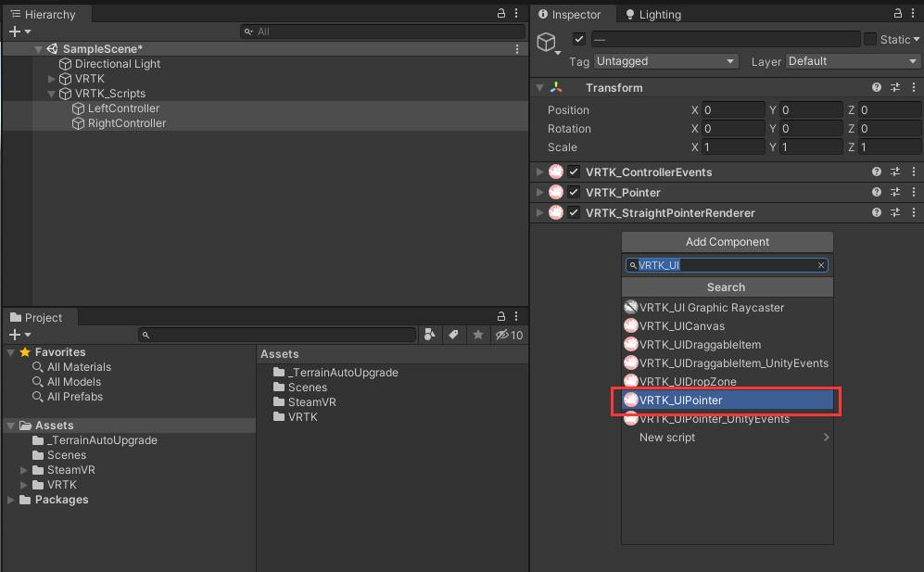Switch to the Project tab

(37, 317)
